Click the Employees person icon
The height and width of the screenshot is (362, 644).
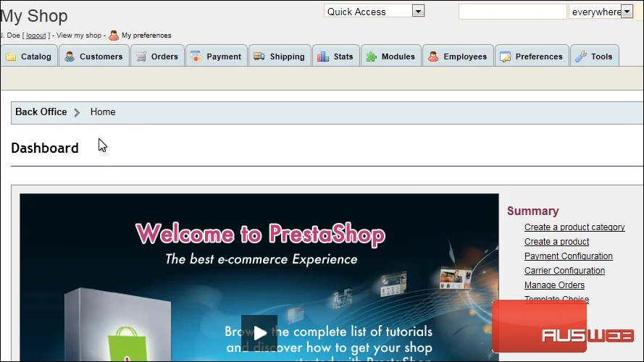[x=433, y=56]
